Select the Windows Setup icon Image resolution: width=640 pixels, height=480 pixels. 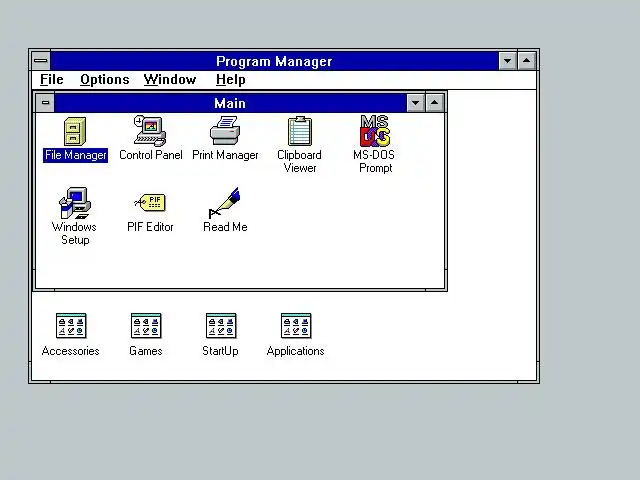coord(75,203)
